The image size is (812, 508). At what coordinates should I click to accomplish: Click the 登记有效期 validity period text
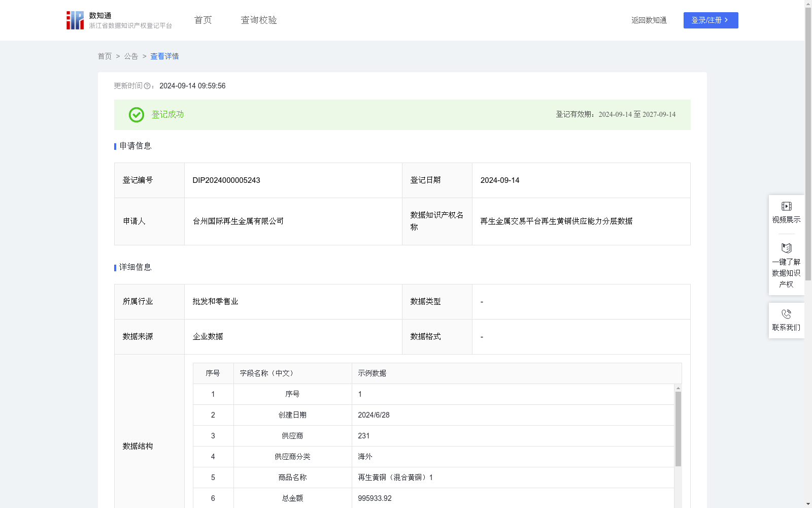[x=616, y=115]
